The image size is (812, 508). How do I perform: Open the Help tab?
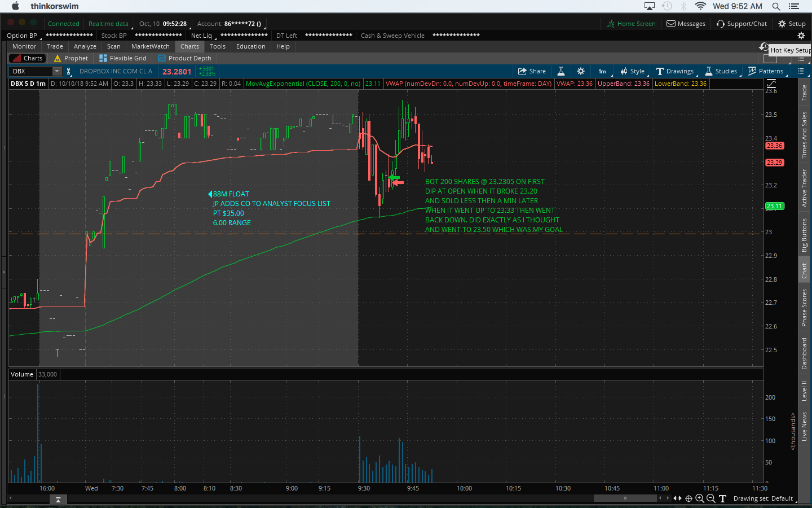click(x=283, y=46)
